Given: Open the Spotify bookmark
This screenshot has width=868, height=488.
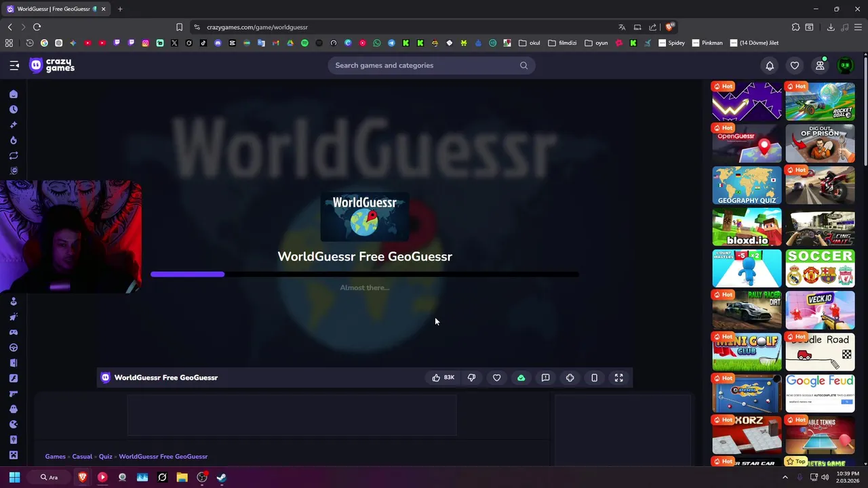Looking at the screenshot, I should pyautogui.click(x=304, y=43).
